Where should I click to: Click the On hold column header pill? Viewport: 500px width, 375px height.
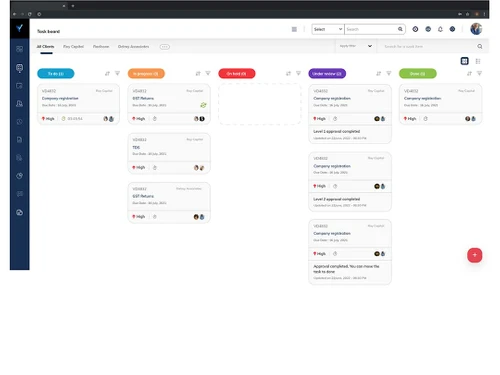tap(237, 74)
